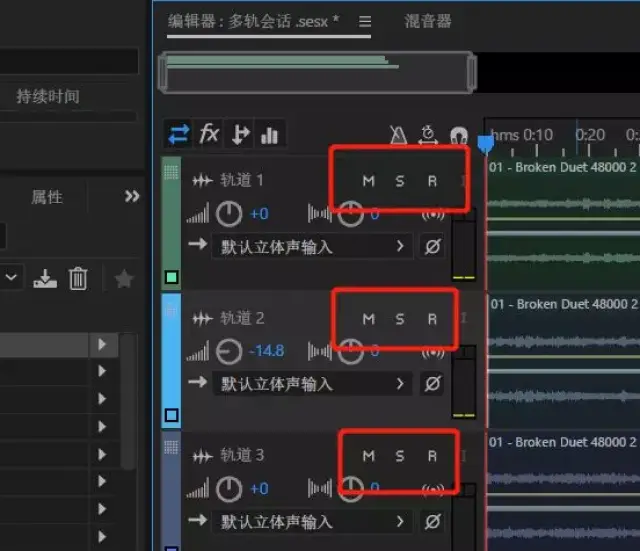Click the green color swatch of 轨道 1
Image resolution: width=640 pixels, height=551 pixels.
(x=171, y=278)
